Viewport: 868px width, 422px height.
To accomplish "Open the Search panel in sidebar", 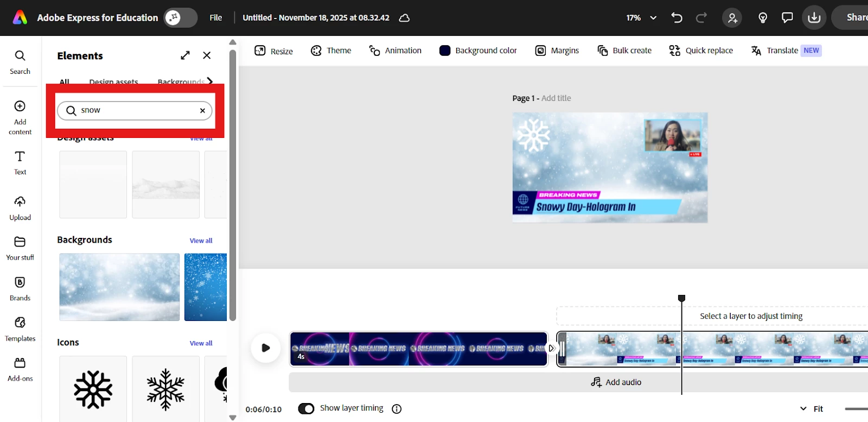I will tap(20, 62).
